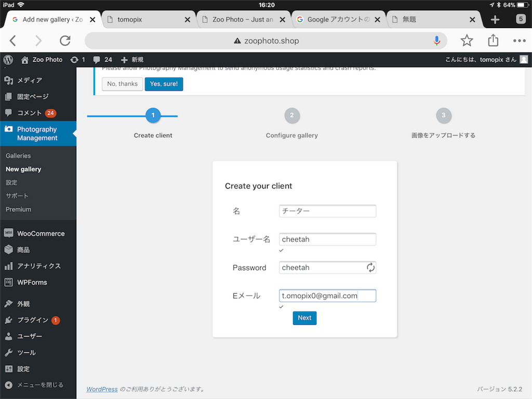Open Premium submenu item
The height and width of the screenshot is (399, 532).
point(18,209)
